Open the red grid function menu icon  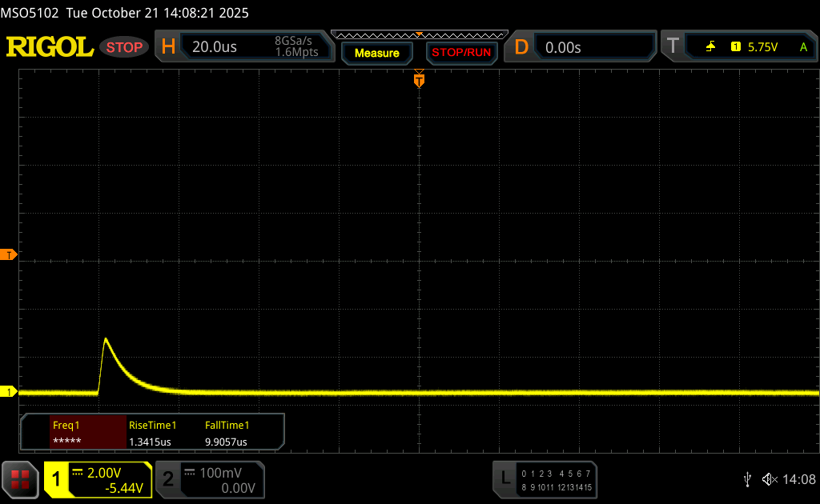tap(20, 479)
